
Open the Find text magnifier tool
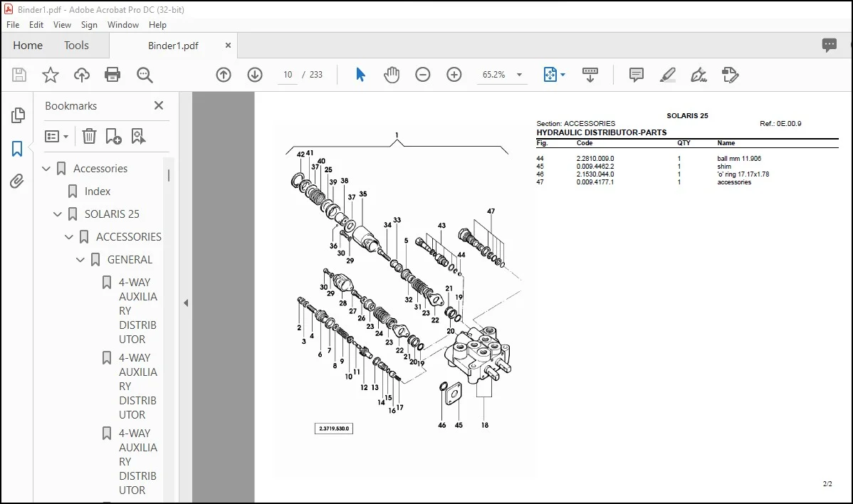click(x=145, y=75)
